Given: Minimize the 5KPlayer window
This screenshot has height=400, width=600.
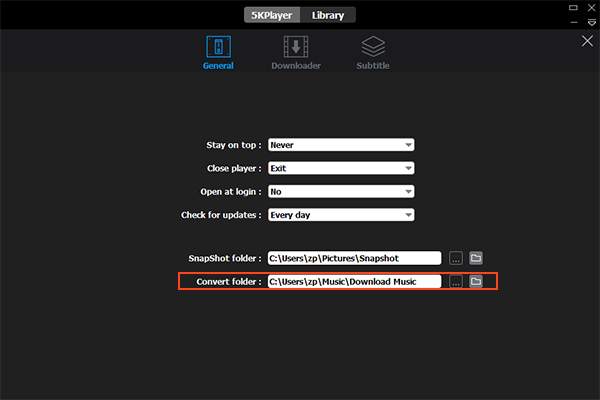Looking at the screenshot, I should click(574, 23).
